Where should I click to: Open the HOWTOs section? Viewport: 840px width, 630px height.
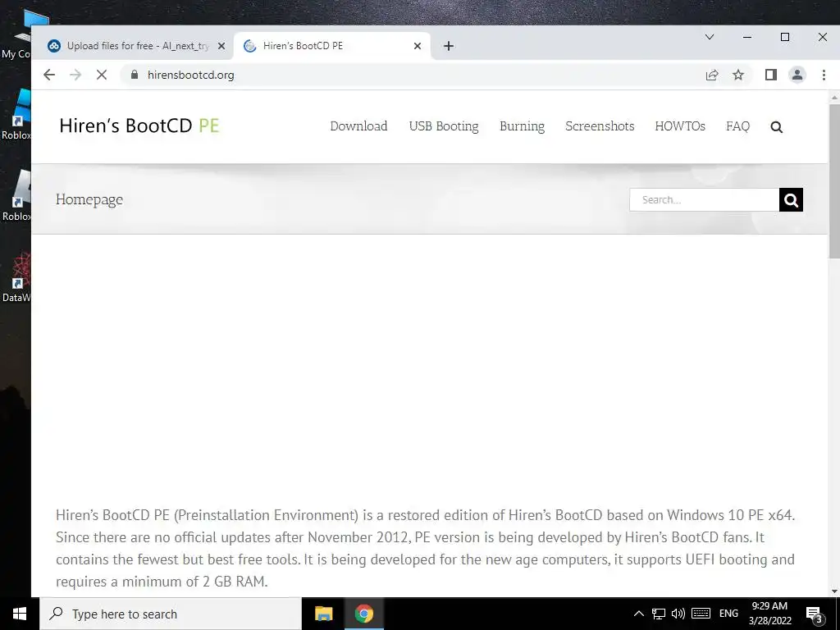(x=680, y=126)
